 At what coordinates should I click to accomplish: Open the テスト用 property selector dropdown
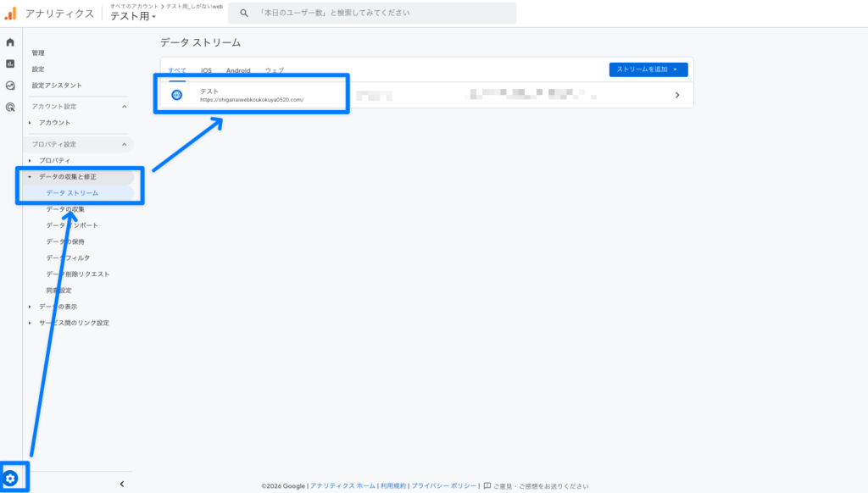[x=133, y=17]
